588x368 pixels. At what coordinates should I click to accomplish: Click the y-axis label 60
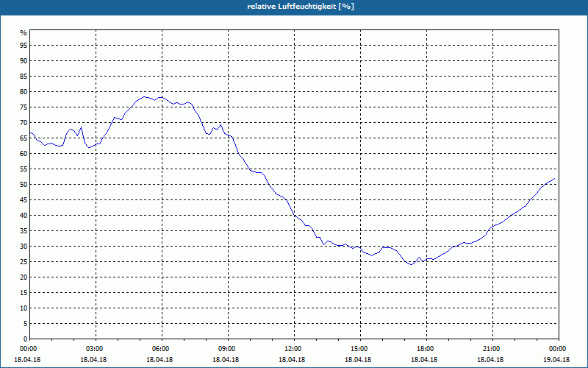(x=24, y=153)
